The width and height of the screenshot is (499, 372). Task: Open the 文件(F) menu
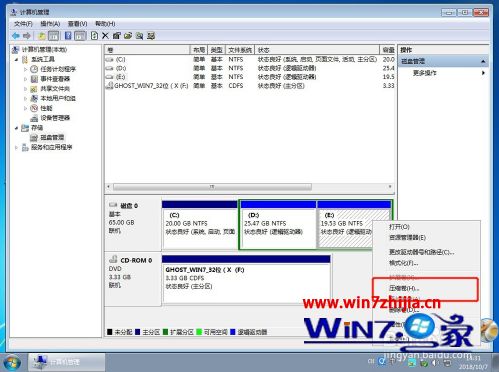(x=23, y=24)
